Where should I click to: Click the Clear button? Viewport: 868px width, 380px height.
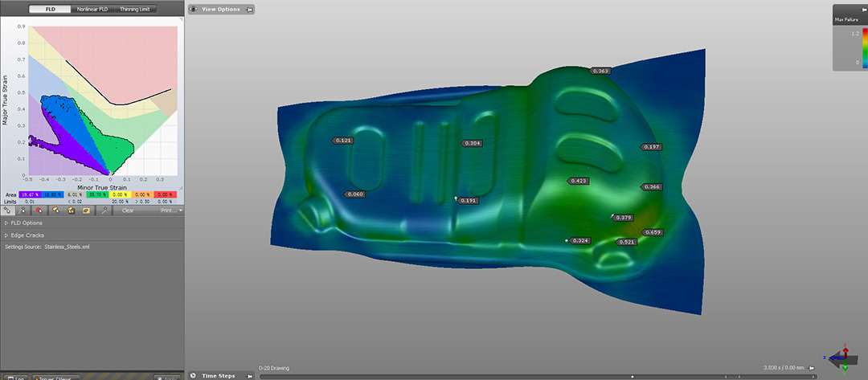pyautogui.click(x=128, y=210)
